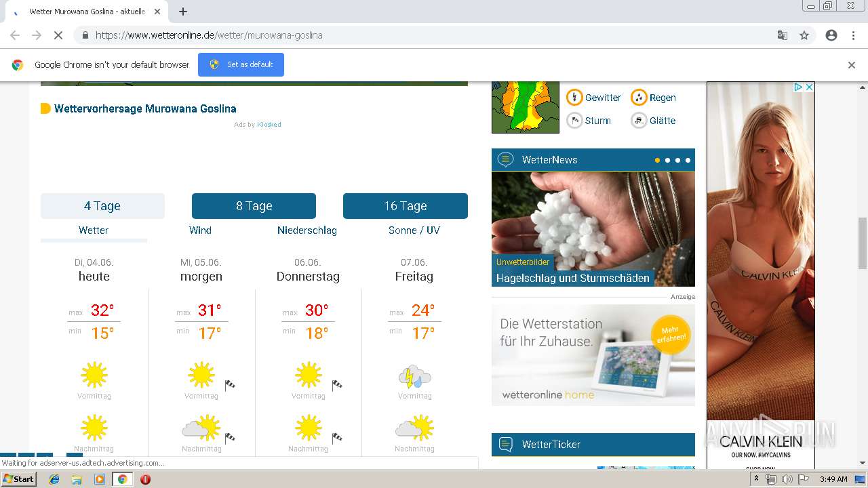Click today's Vormittag sun icon
Viewport: 868px width, 488px height.
[94, 375]
